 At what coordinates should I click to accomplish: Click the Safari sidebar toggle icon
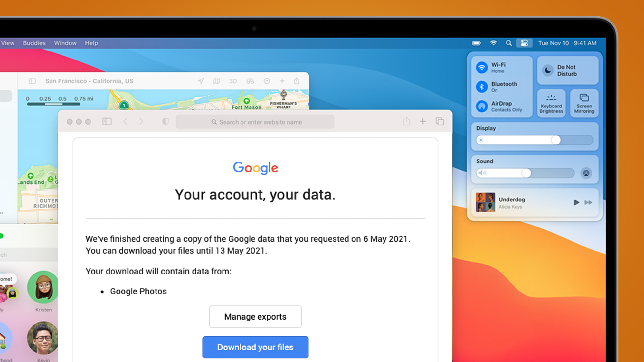(108, 122)
